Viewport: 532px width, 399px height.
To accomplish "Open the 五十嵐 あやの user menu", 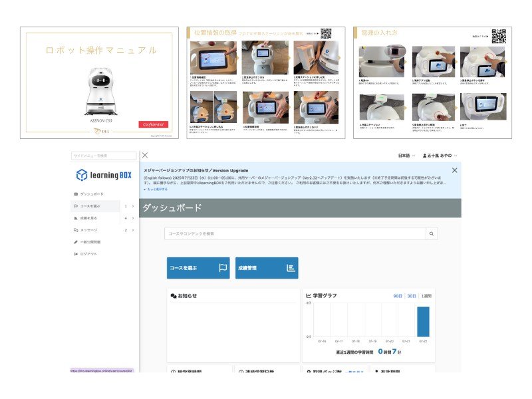I will coord(440,156).
